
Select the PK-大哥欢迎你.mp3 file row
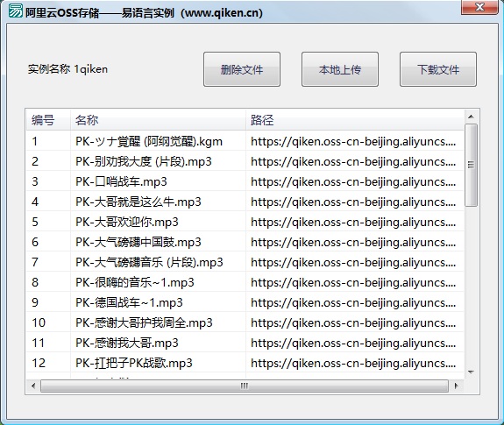[x=245, y=222]
